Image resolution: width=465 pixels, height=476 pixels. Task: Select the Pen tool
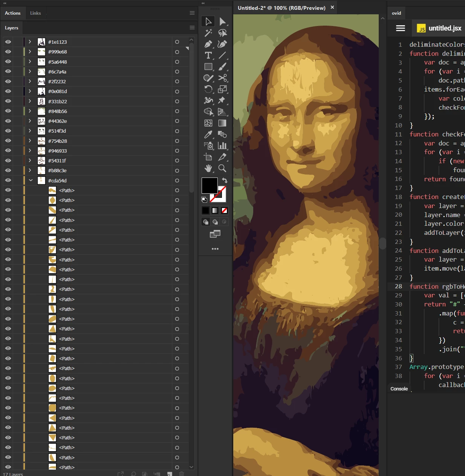click(208, 44)
